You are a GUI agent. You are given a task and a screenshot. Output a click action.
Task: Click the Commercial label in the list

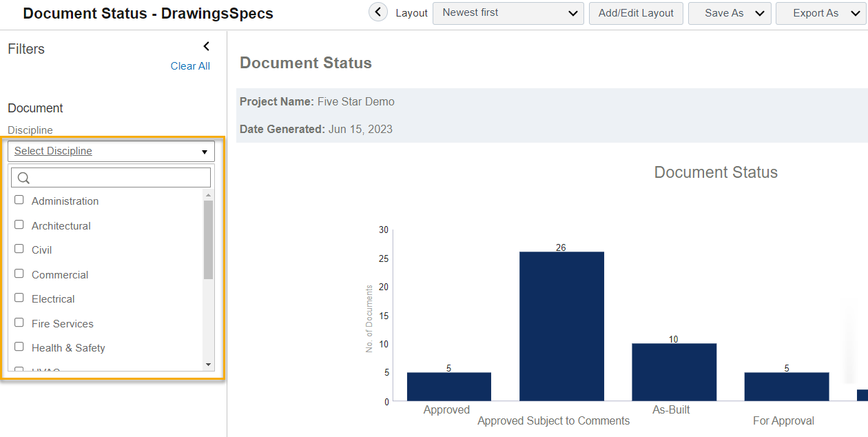click(60, 275)
